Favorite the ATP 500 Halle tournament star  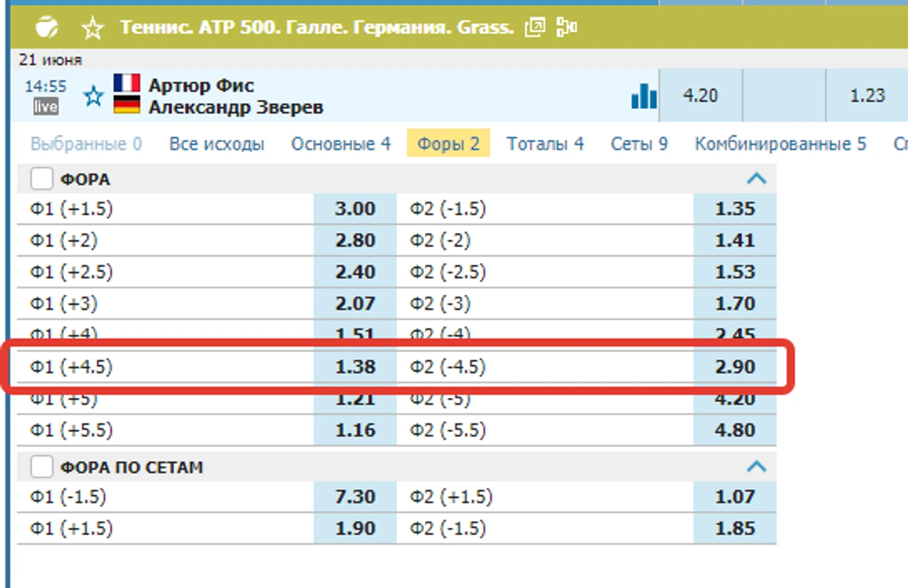(93, 28)
